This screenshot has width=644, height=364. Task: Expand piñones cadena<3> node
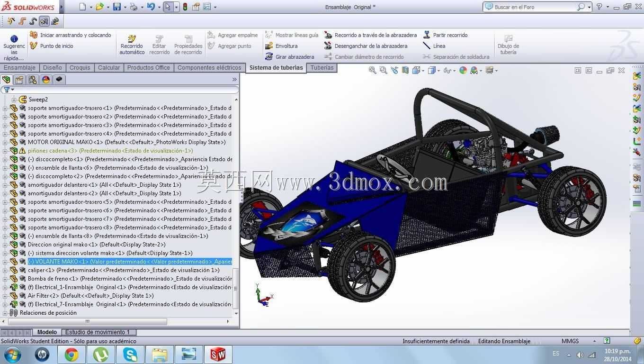[x=5, y=151]
